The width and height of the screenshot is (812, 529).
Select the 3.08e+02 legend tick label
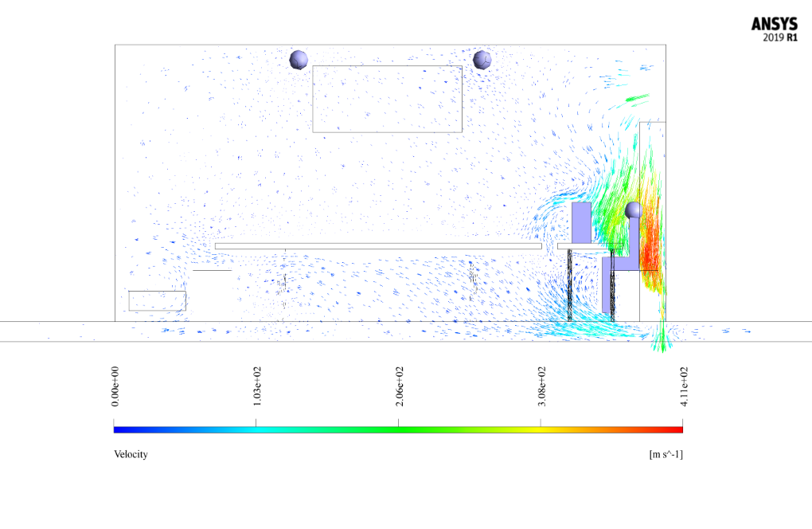(x=541, y=386)
